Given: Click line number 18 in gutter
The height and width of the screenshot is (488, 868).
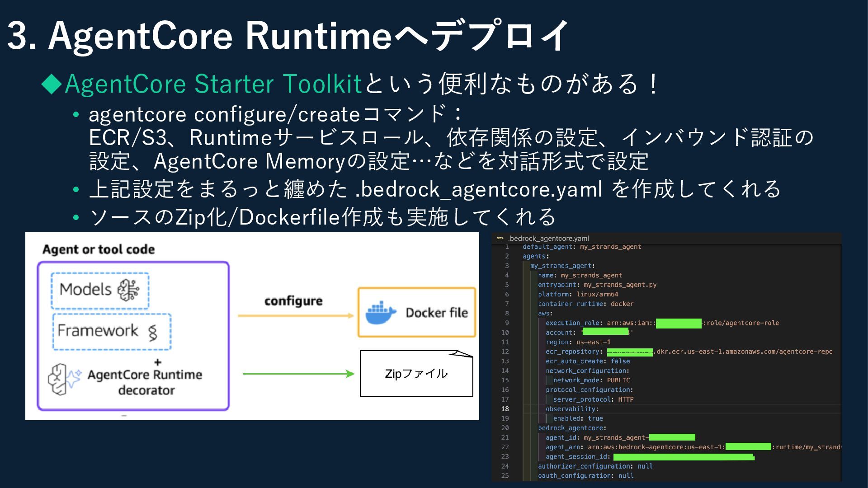Looking at the screenshot, I should point(505,409).
